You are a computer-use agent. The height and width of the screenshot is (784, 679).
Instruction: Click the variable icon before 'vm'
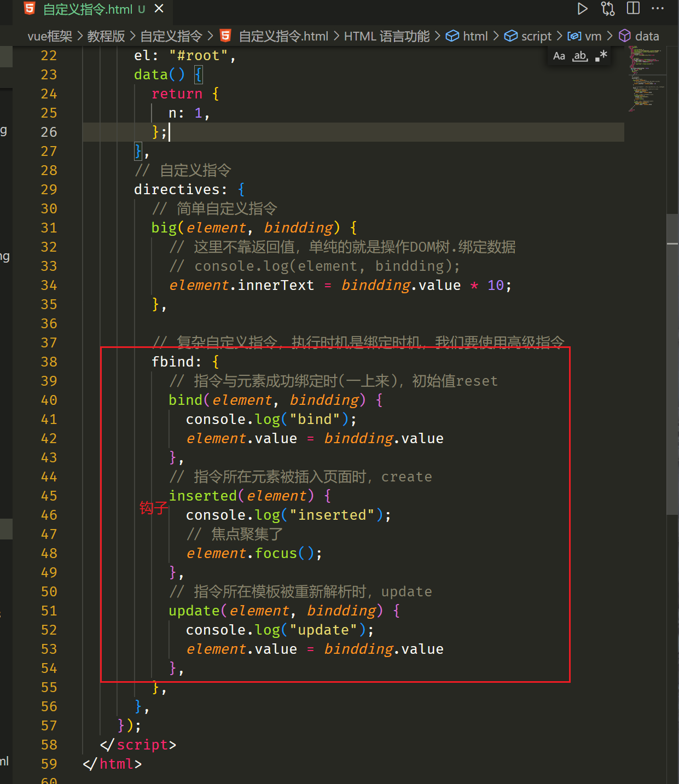pyautogui.click(x=574, y=36)
